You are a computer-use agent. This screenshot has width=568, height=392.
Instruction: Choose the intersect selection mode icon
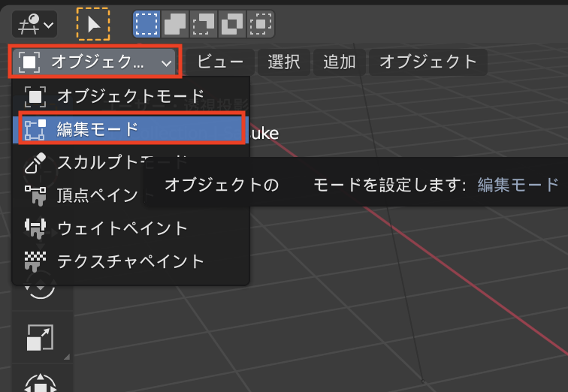tap(261, 24)
